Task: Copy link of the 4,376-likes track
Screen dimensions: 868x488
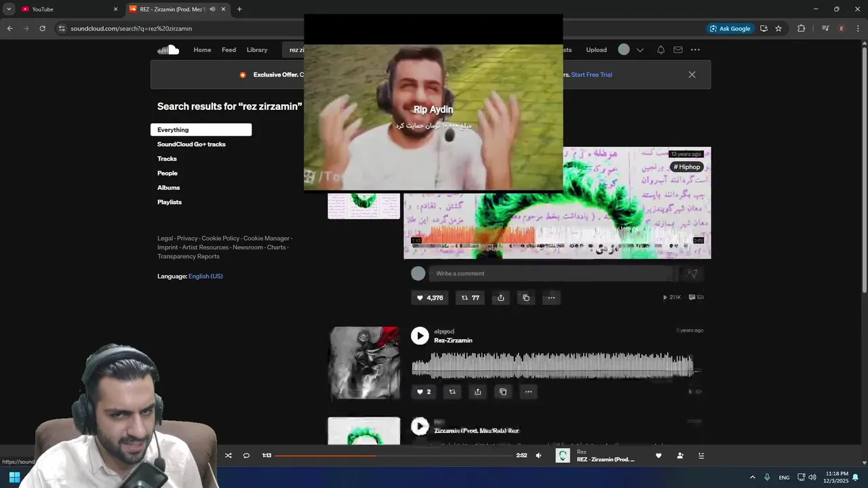Action: click(526, 298)
